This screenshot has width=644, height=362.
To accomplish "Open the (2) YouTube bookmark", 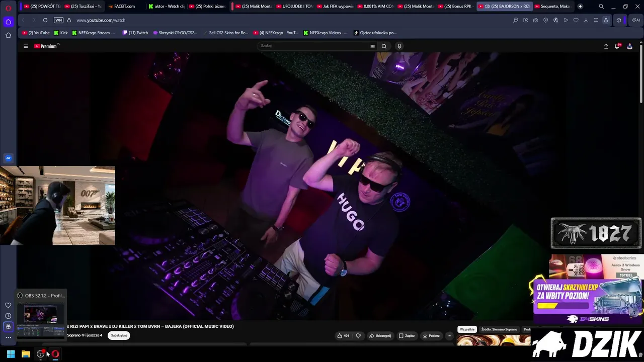I will [x=36, y=33].
